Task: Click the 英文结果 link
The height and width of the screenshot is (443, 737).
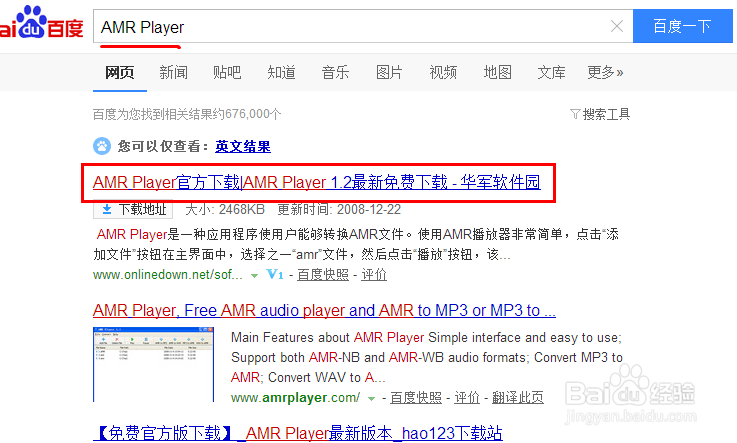Action: click(243, 146)
